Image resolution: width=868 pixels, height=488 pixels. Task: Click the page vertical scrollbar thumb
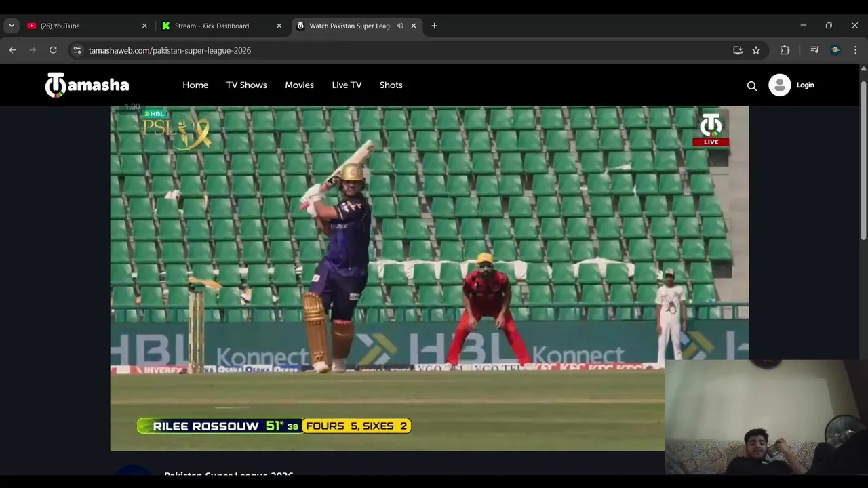[863, 159]
